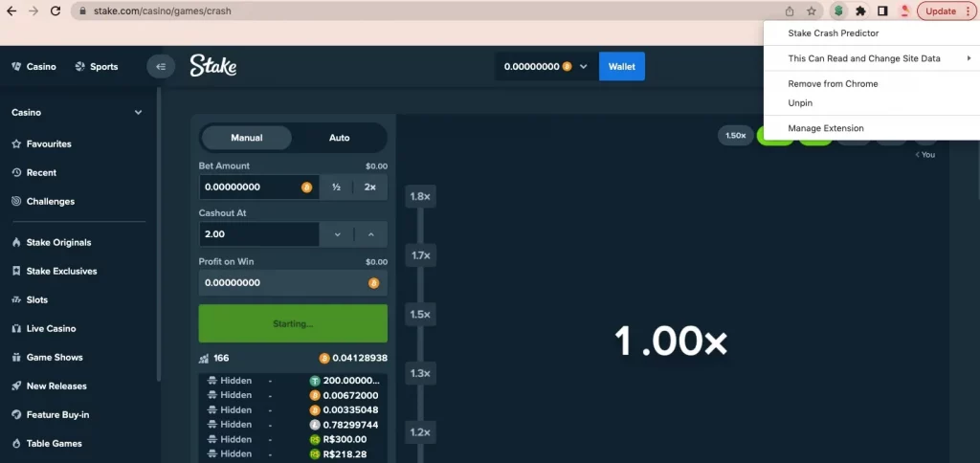Open the Extensions puzzle icon
This screenshot has height=463, width=980.
pyautogui.click(x=860, y=11)
